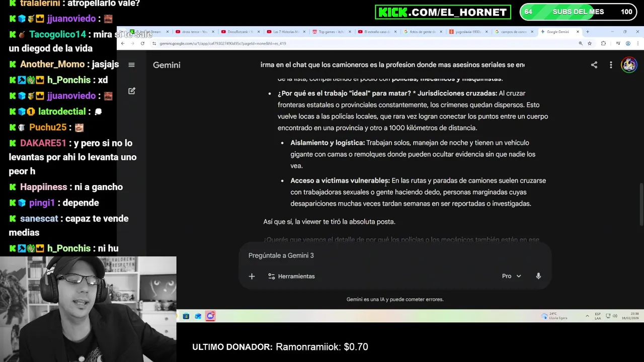Bookmark this page with the star icon
The image size is (644, 362).
coord(590,43)
